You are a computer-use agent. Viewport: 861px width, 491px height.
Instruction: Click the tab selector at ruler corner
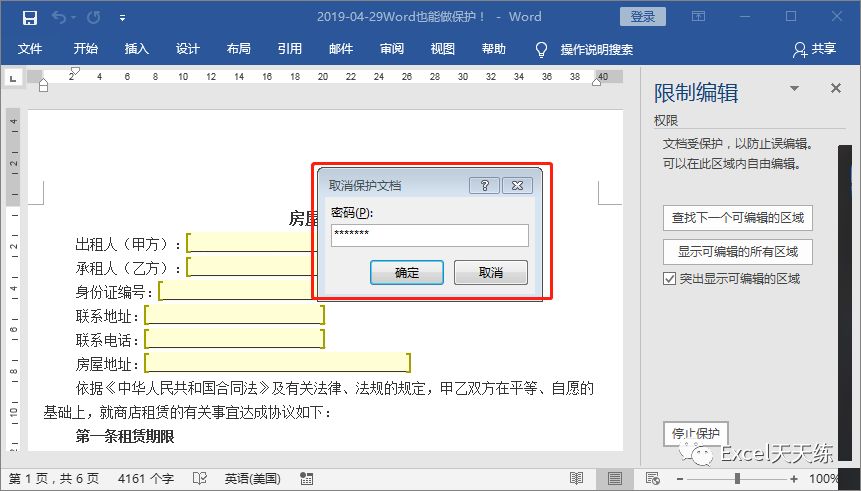pos(13,79)
